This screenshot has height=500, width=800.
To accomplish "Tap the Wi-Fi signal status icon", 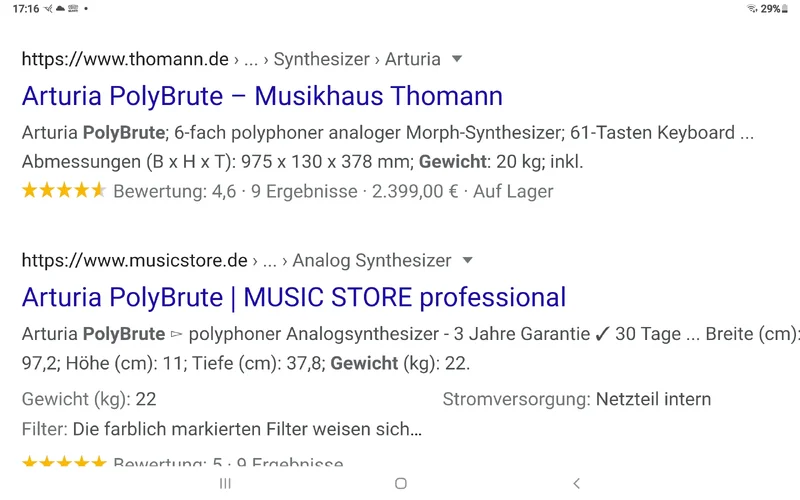I will [x=751, y=9].
